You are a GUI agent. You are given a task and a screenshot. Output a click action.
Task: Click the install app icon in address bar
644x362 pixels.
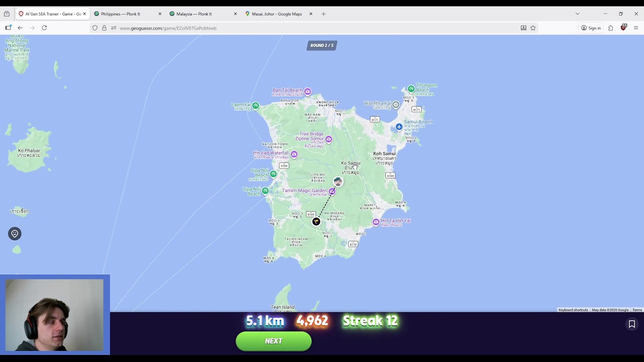(x=523, y=28)
